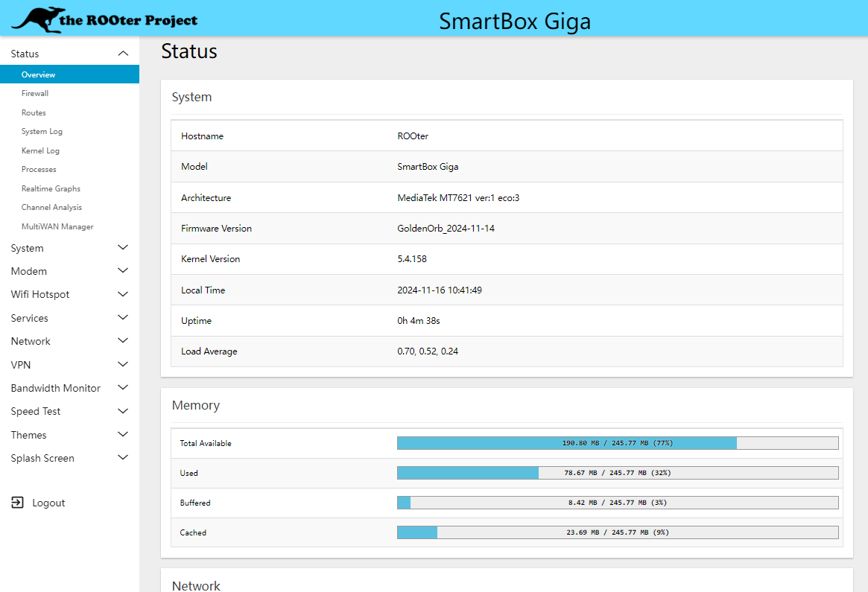Open MultiWAN Manager page
Viewport: 868px width, 592px height.
coord(57,226)
